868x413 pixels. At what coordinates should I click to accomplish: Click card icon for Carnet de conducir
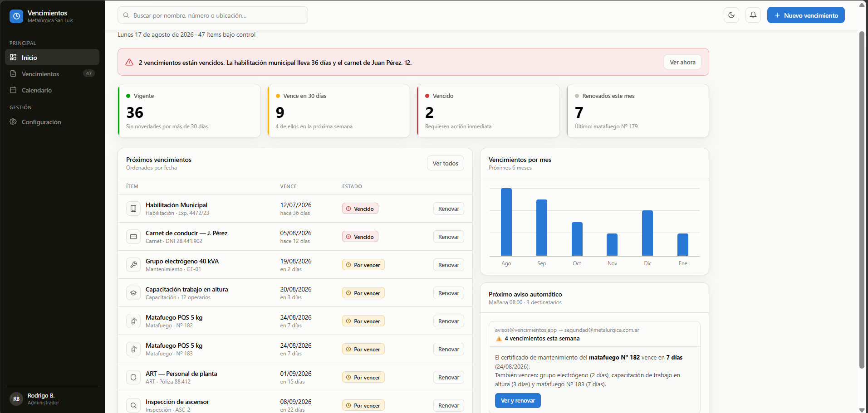[133, 237]
